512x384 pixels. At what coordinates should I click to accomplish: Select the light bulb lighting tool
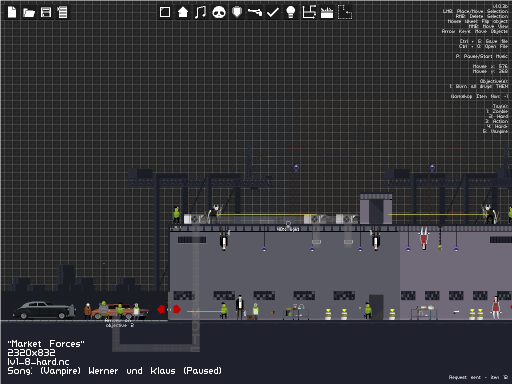tap(291, 12)
